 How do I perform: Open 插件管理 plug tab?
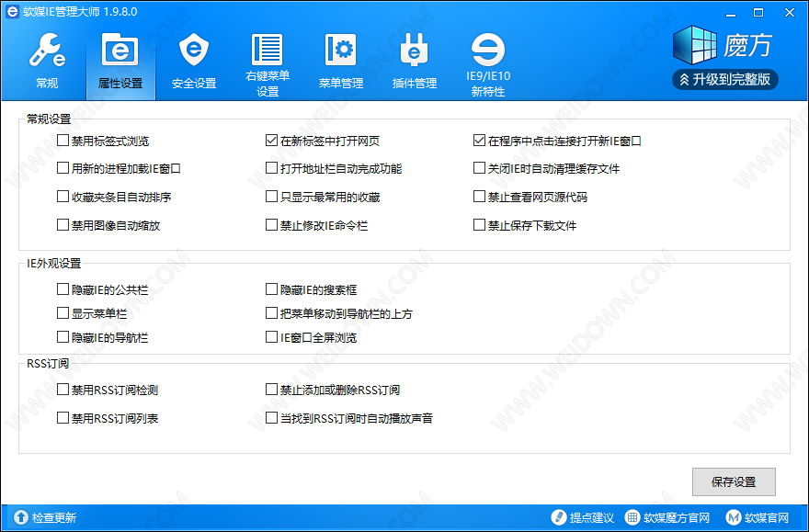(x=415, y=61)
